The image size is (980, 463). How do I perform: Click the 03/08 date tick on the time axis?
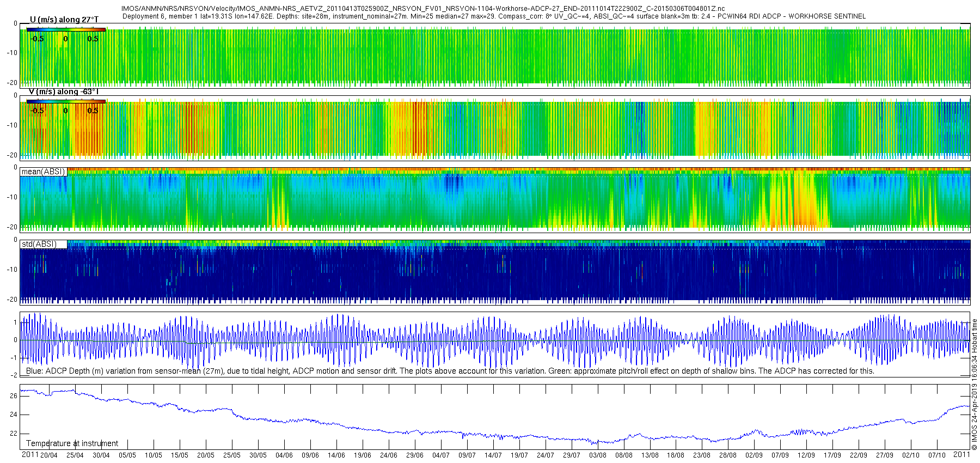597,455
